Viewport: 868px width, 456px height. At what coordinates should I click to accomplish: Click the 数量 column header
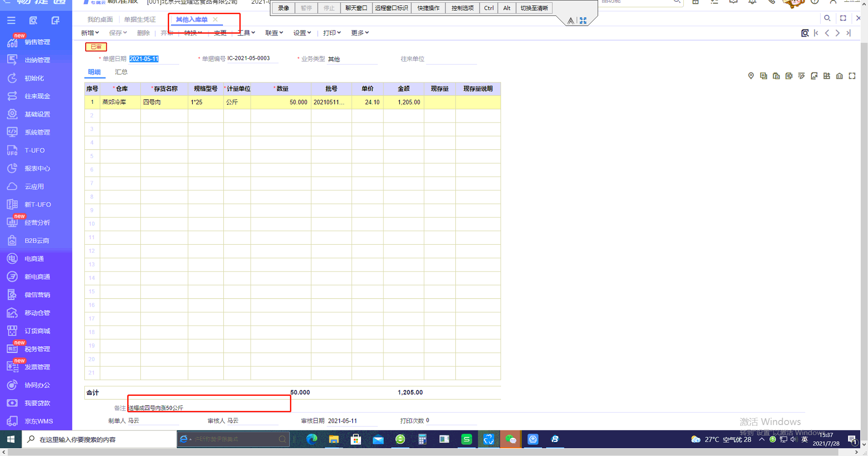click(x=281, y=89)
